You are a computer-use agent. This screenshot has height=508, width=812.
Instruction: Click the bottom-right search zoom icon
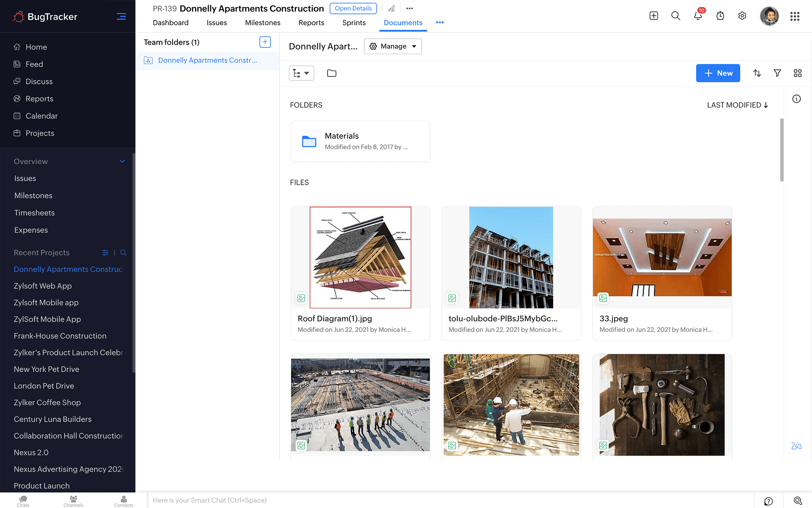[x=798, y=501]
